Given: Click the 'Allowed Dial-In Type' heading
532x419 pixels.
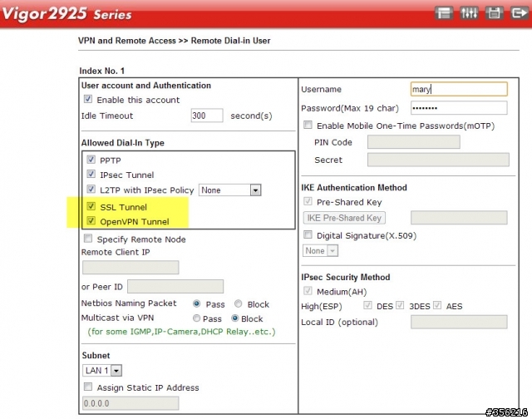Looking at the screenshot, I should pos(122,143).
